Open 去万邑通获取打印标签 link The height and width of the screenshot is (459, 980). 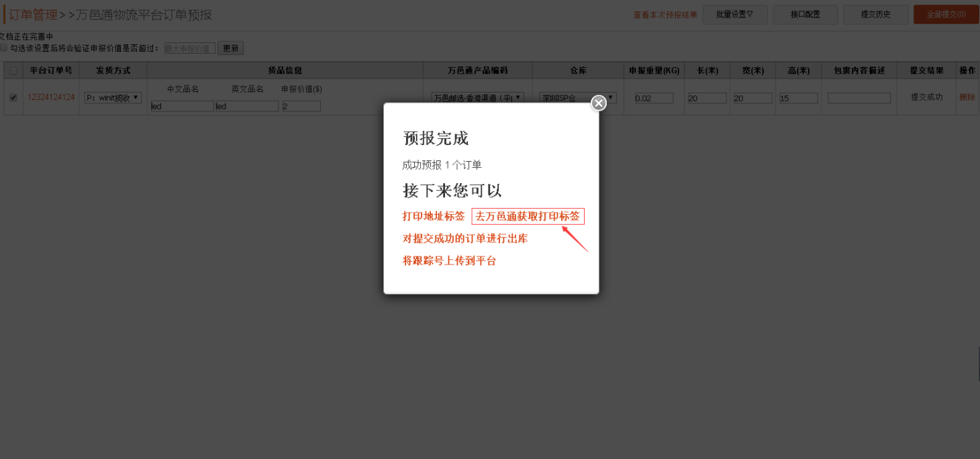click(x=528, y=216)
